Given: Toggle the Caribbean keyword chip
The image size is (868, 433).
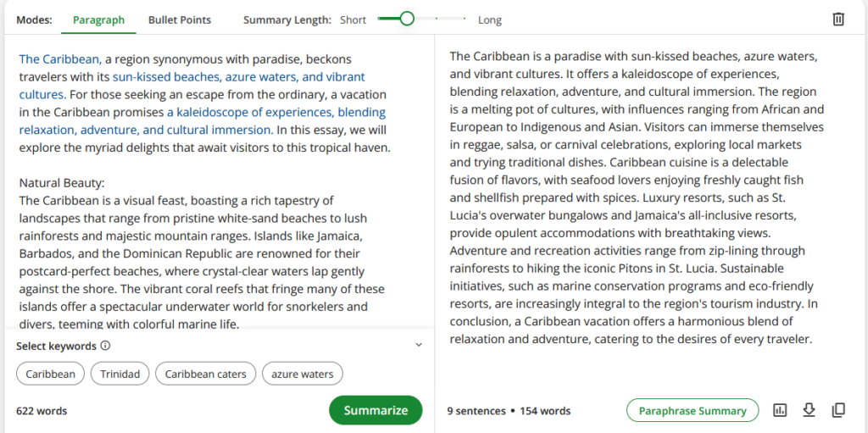Looking at the screenshot, I should pos(50,374).
